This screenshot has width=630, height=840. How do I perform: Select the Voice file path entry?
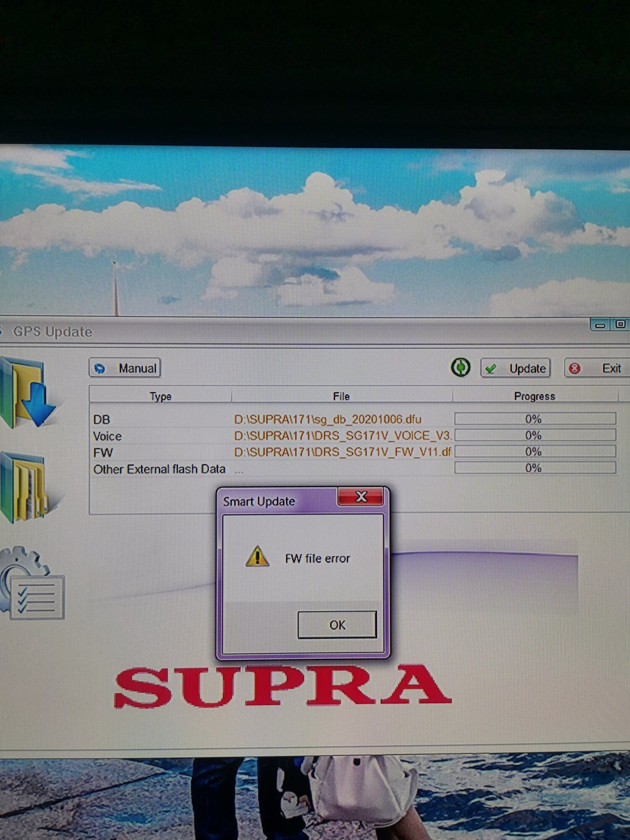342,436
